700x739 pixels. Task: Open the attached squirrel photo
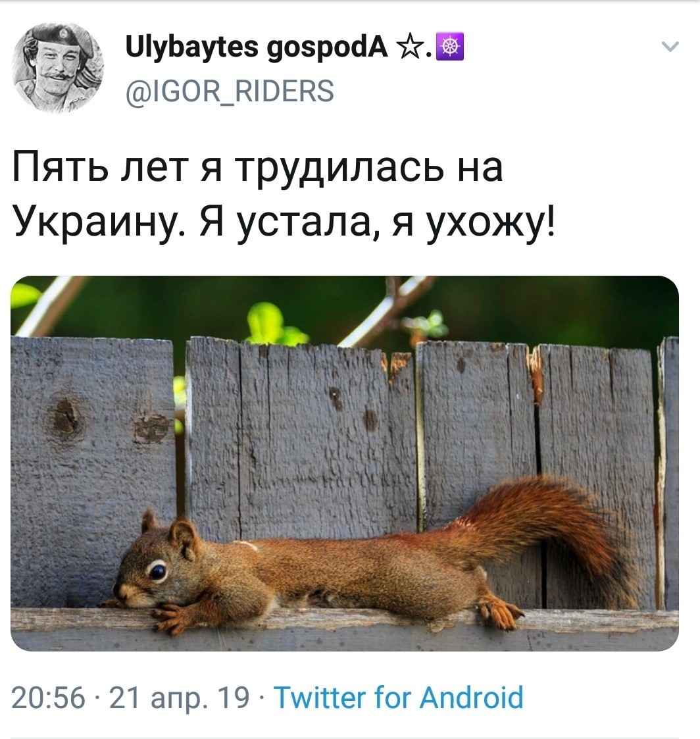click(344, 463)
